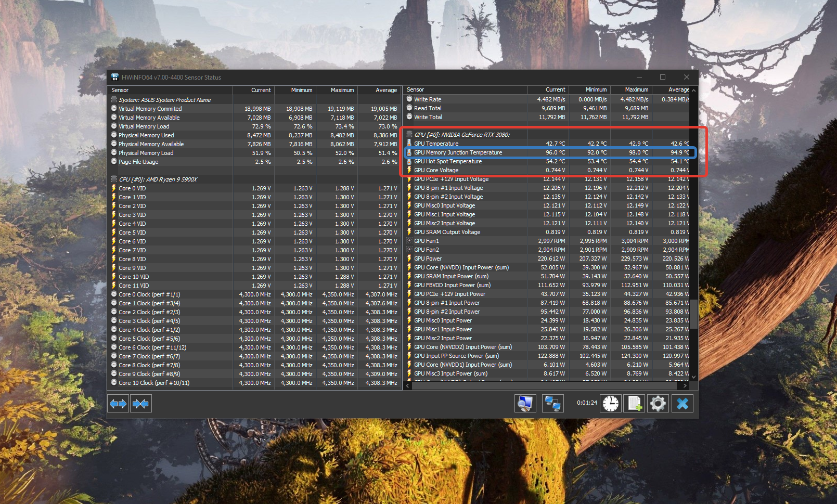Viewport: 837px width, 504px height.
Task: Click thermometer icon beside GPU Memory Junction Temperature
Action: coord(409,152)
